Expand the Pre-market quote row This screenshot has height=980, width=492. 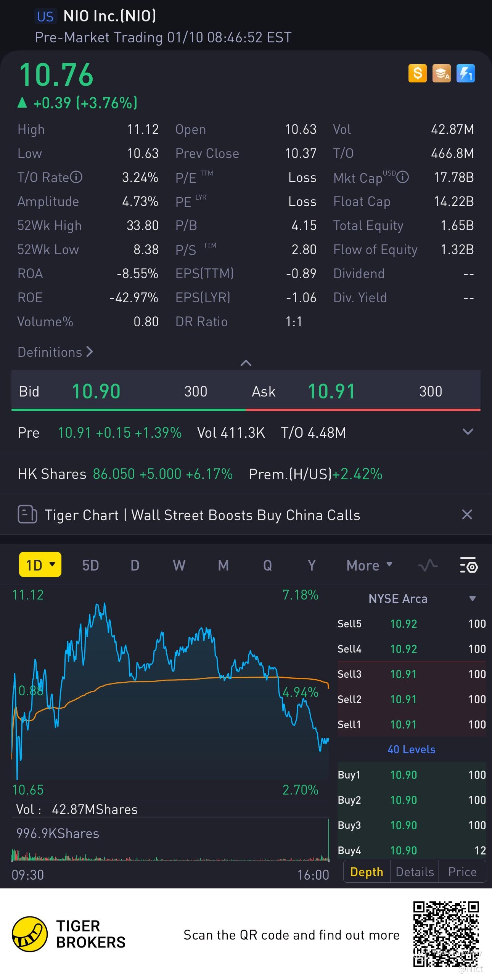[x=468, y=432]
